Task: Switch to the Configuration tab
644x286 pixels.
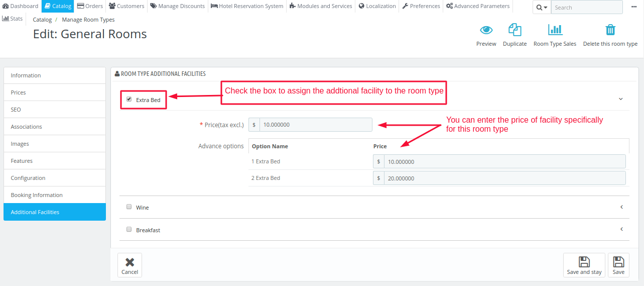Action: click(55, 178)
